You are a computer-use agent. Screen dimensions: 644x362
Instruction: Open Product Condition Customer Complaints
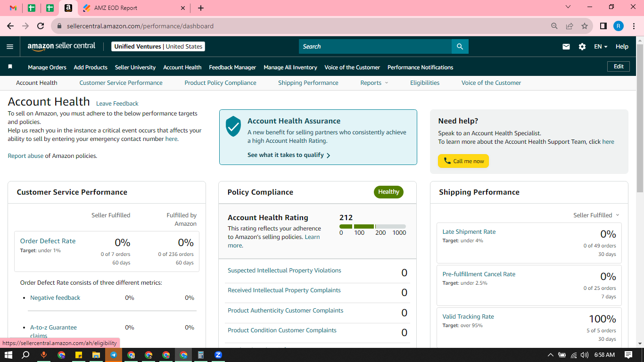point(282,330)
